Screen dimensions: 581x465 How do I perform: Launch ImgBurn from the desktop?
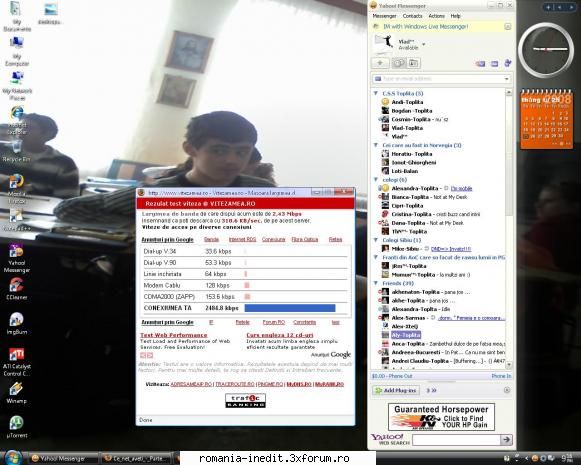coord(17,324)
